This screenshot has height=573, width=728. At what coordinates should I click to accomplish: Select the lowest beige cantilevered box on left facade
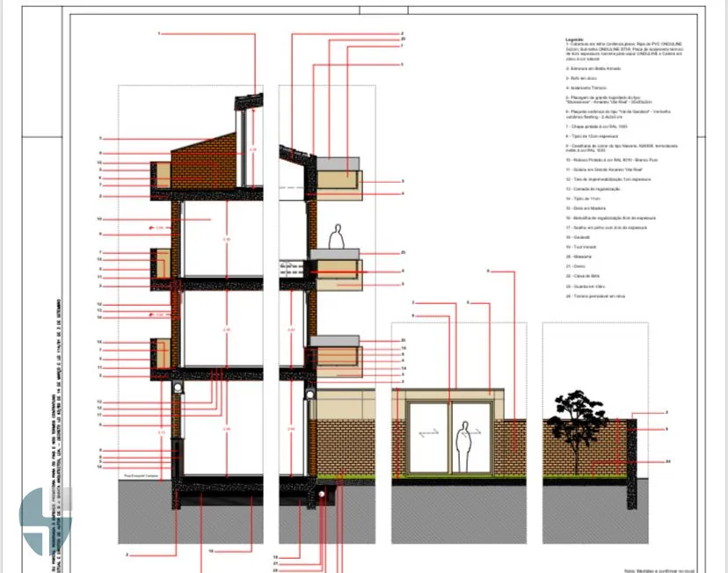(x=161, y=353)
